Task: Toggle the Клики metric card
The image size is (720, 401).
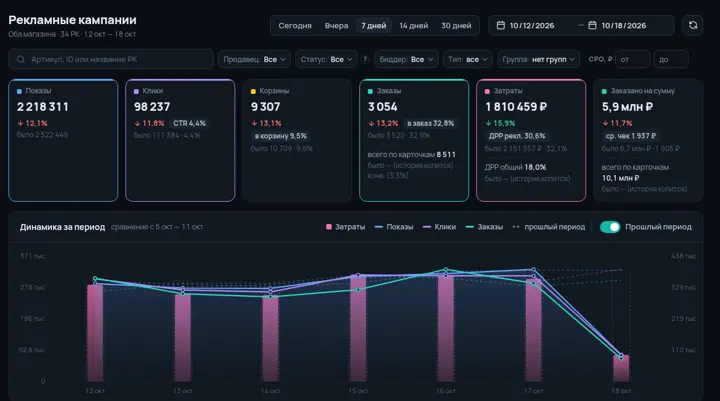Action: (x=180, y=140)
